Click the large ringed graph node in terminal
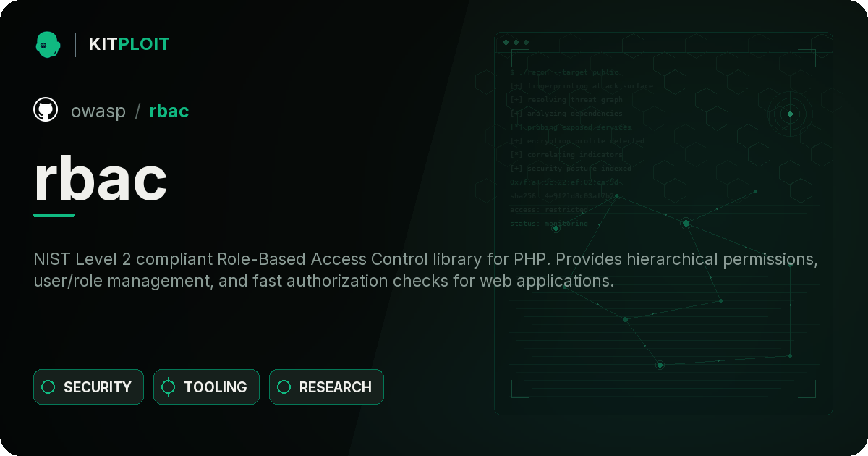The width and height of the screenshot is (868, 456). coord(686,223)
